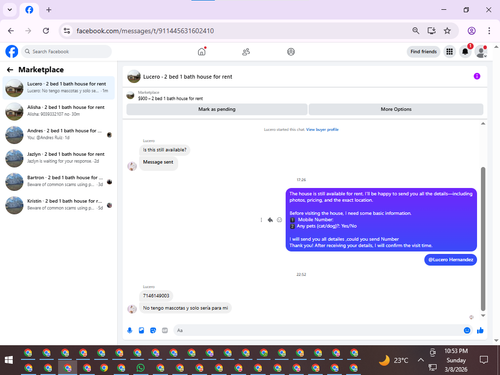Select the Facebook browser tab
The image size is (500, 375).
(x=29, y=10)
